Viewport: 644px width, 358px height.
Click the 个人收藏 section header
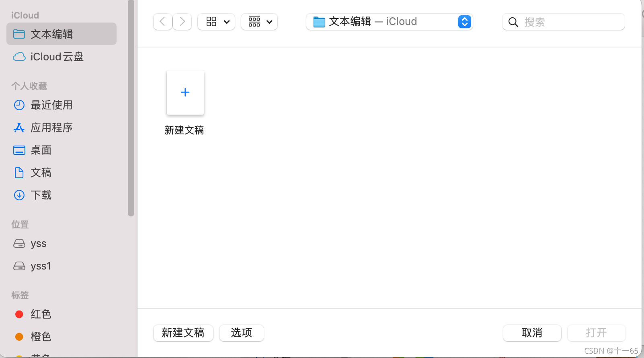(x=29, y=86)
